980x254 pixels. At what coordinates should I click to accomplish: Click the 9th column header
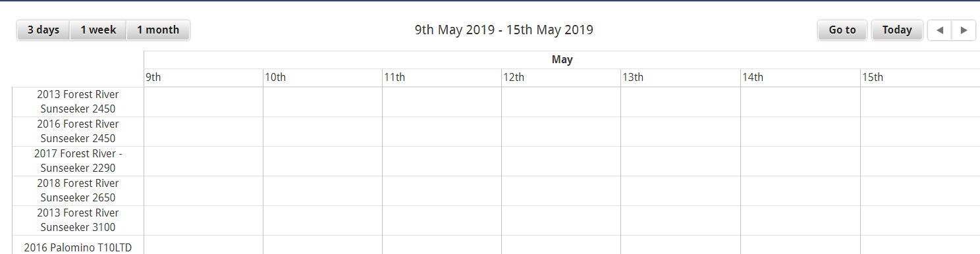point(204,78)
